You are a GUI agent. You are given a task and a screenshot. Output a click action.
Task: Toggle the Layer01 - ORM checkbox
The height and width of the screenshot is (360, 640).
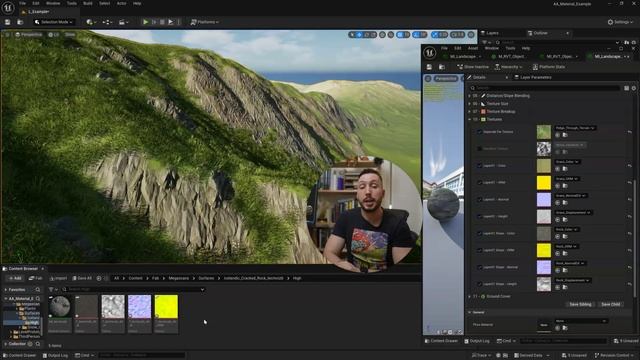[x=479, y=182]
